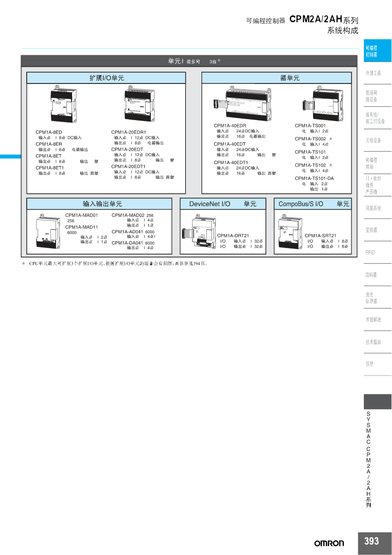Click the CPM1A-40EDT1 model label
Screen dimensions: 392x555
click(231, 163)
